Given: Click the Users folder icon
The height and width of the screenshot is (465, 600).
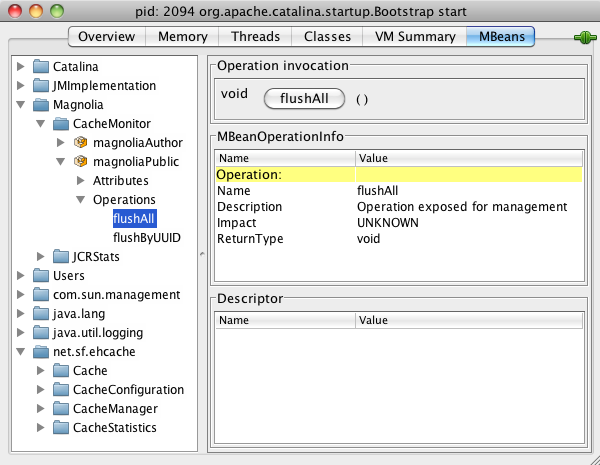Looking at the screenshot, I should [x=41, y=276].
